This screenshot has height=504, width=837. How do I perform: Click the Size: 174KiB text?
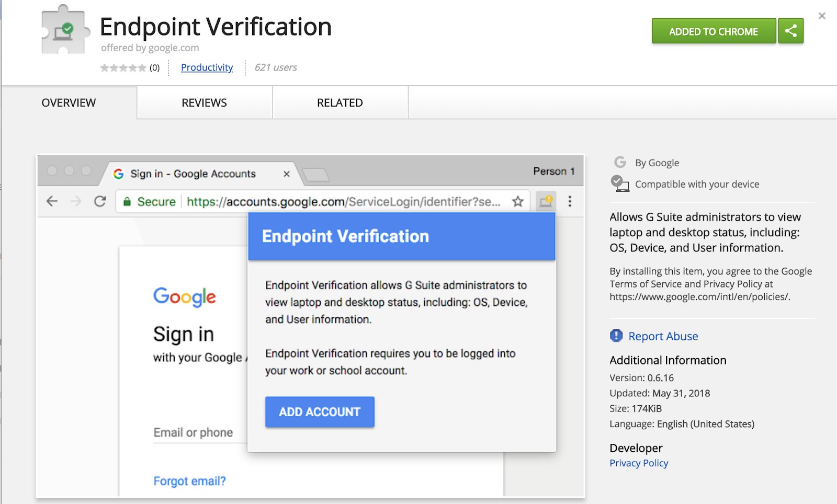[636, 409]
